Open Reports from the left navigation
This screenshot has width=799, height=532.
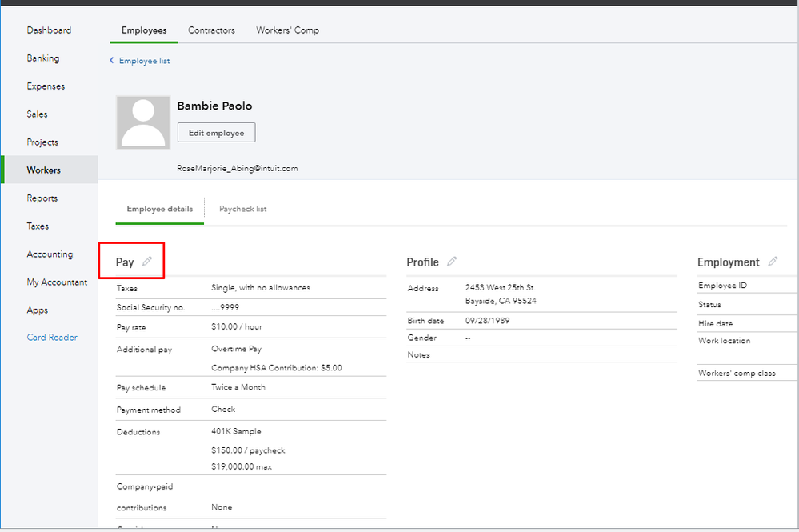[42, 198]
